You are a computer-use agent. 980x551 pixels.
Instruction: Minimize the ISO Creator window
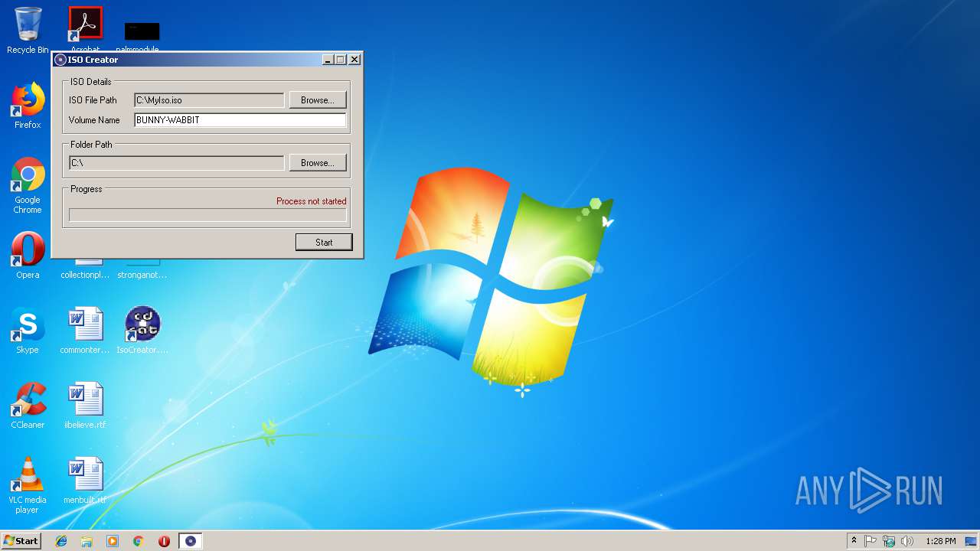(328, 60)
